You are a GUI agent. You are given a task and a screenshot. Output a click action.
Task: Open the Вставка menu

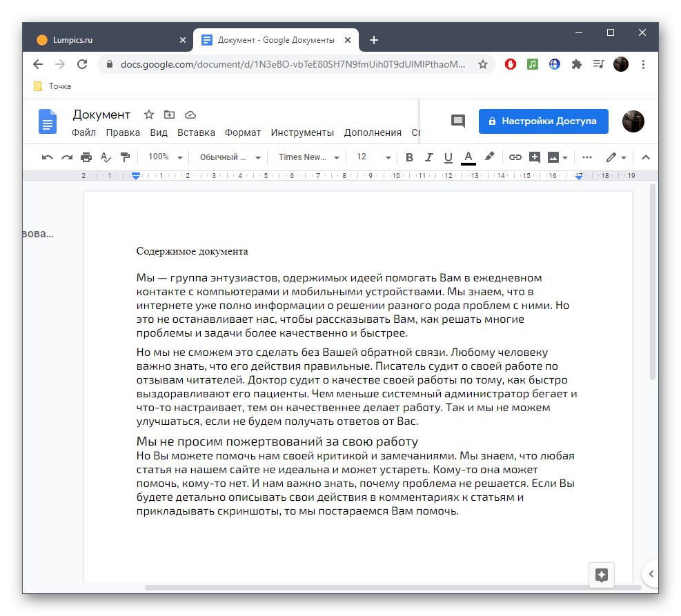point(196,132)
